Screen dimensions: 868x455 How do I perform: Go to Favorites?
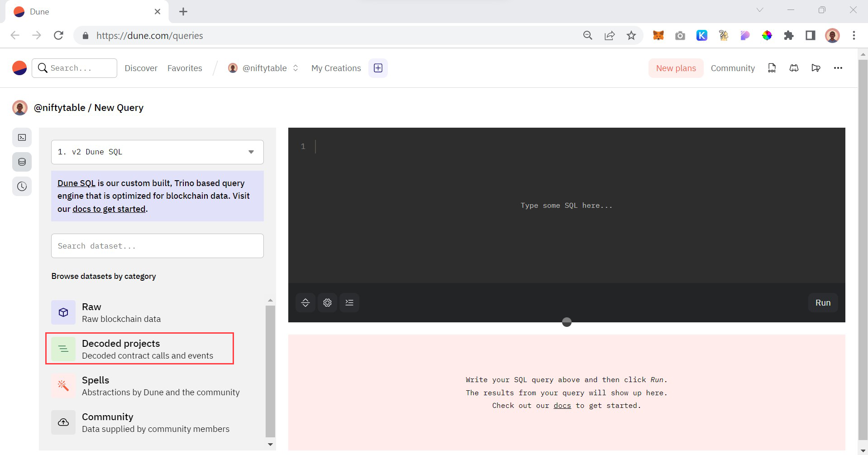point(185,68)
